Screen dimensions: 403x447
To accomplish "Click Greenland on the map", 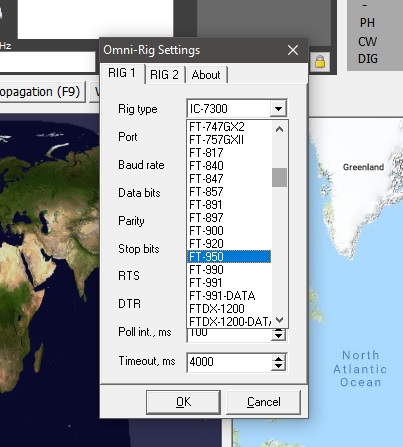I will tap(363, 167).
